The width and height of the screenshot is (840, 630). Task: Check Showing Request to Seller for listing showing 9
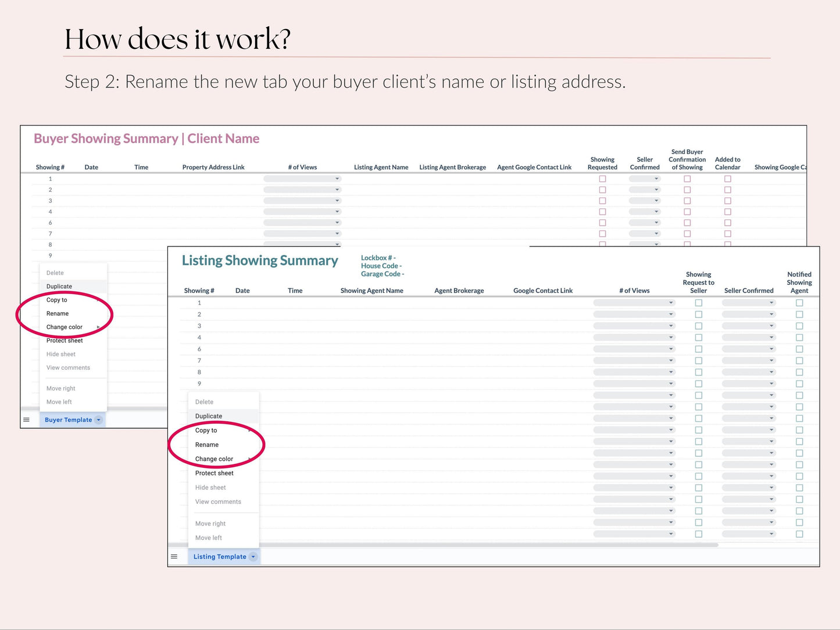[x=699, y=384]
